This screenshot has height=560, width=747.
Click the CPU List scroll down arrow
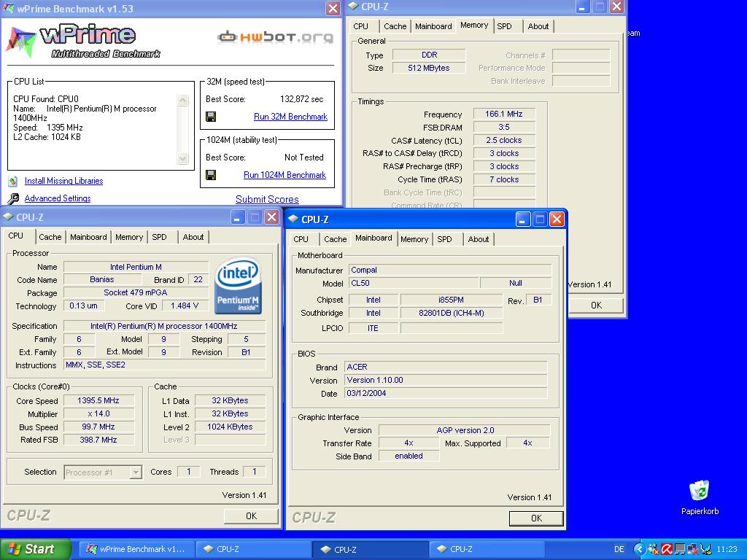[182, 158]
